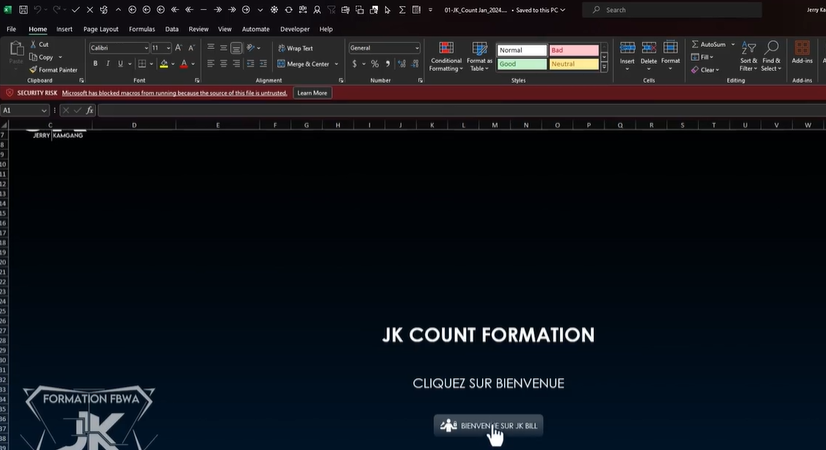Increase font size with larger A icon
Image resolution: width=826 pixels, height=450 pixels.
pyautogui.click(x=179, y=48)
